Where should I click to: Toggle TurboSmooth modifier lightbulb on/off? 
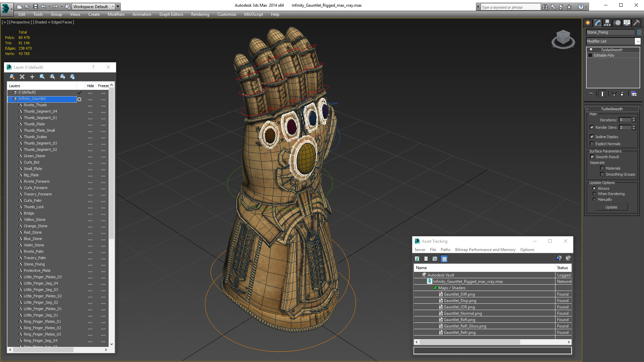point(591,50)
